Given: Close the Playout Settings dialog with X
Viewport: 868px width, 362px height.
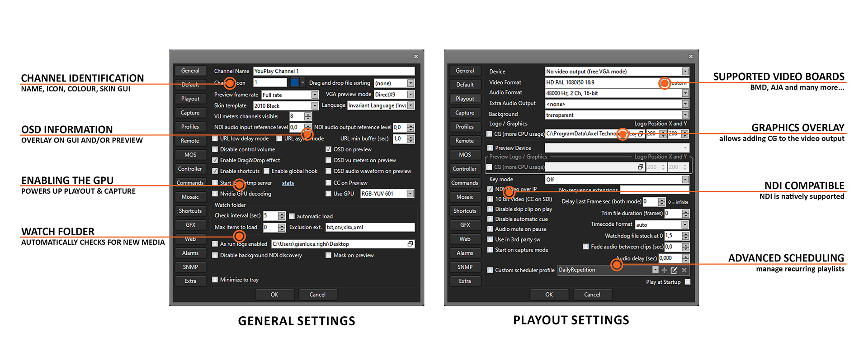Looking at the screenshot, I should pos(690,57).
